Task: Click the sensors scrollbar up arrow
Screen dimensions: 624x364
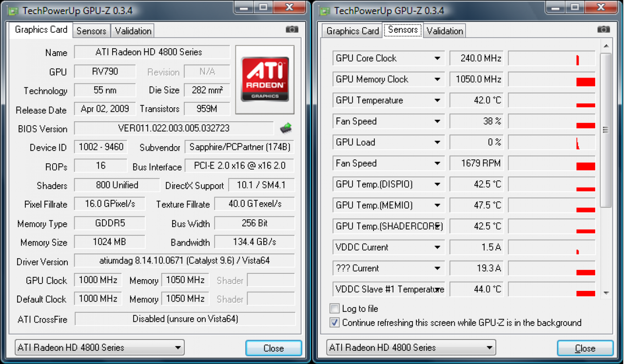Action: click(x=606, y=47)
